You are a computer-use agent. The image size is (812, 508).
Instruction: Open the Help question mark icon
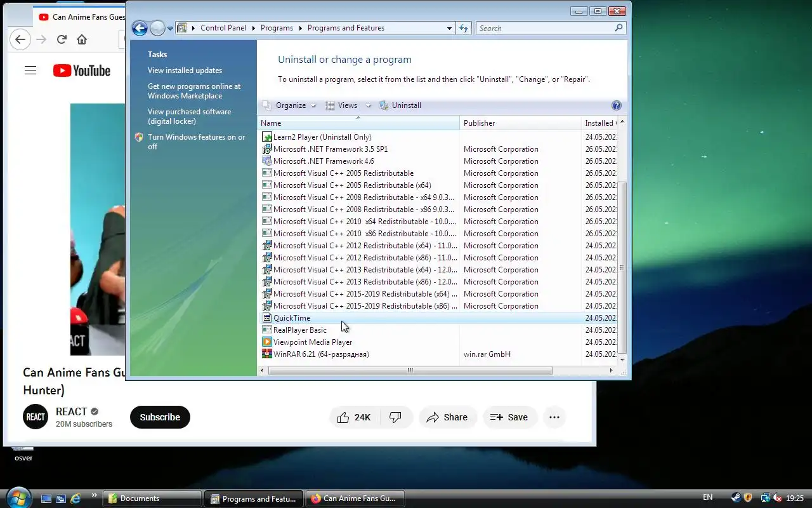point(616,105)
